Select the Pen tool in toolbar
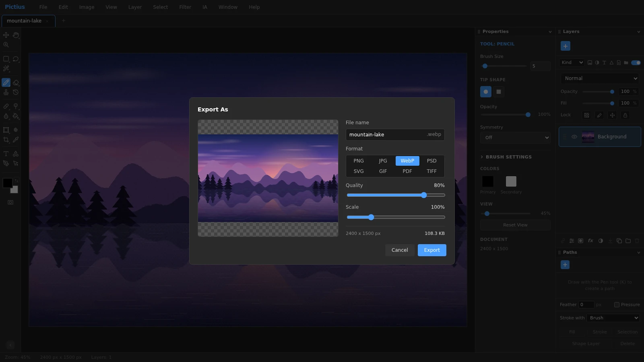The height and width of the screenshot is (362, 644). (x=6, y=163)
